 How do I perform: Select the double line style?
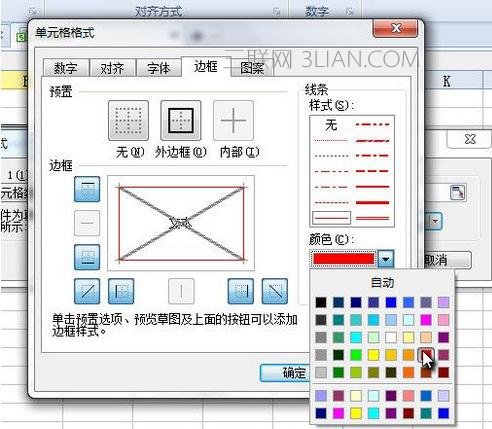pos(372,218)
